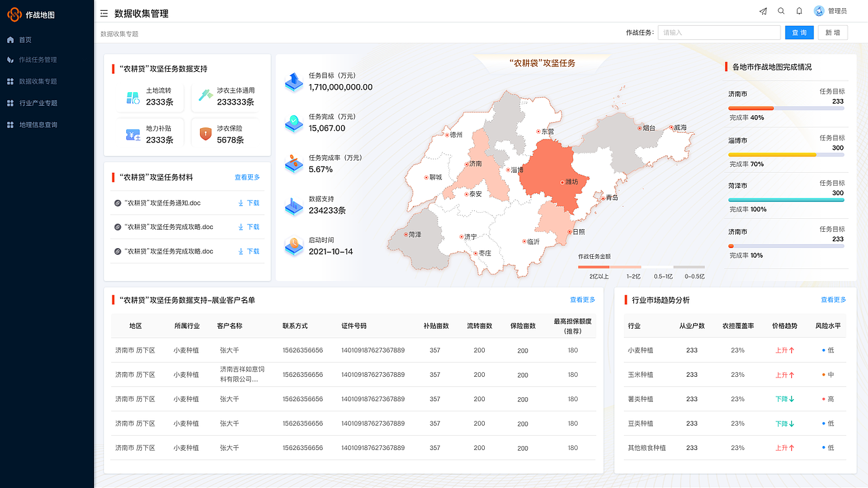The width and height of the screenshot is (868, 488).
Task: Download the 攻坚任务通知.doc file
Action: click(250, 202)
